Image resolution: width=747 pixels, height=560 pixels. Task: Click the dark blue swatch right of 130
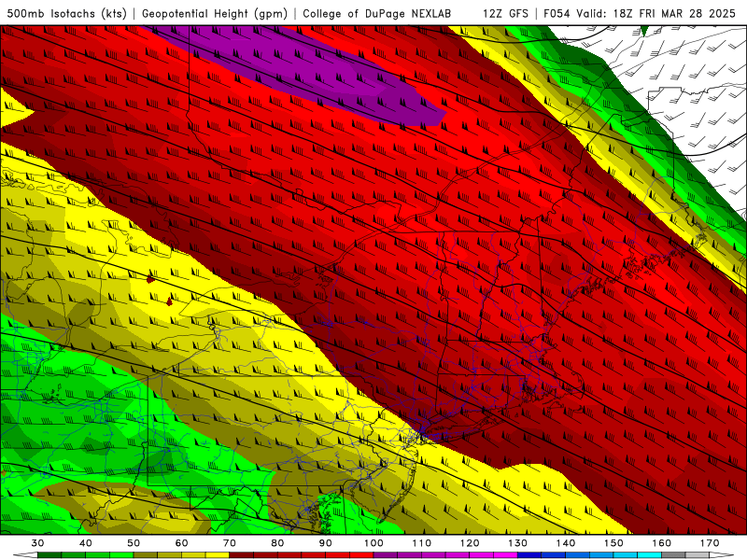529,554
